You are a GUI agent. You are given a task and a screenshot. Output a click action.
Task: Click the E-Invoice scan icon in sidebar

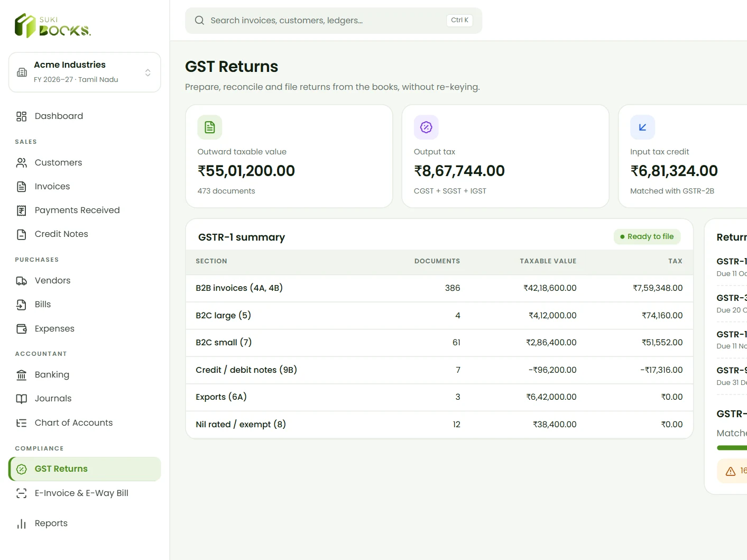point(21,493)
